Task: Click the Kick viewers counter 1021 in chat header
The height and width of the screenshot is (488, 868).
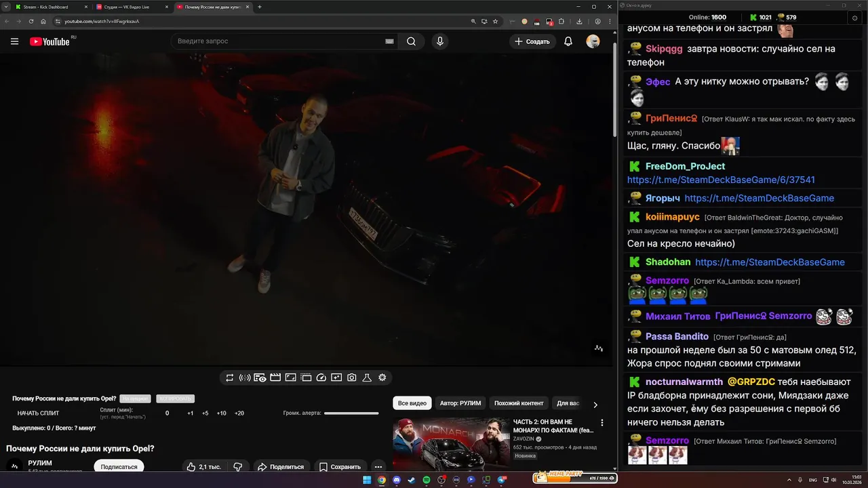Action: pos(760,18)
